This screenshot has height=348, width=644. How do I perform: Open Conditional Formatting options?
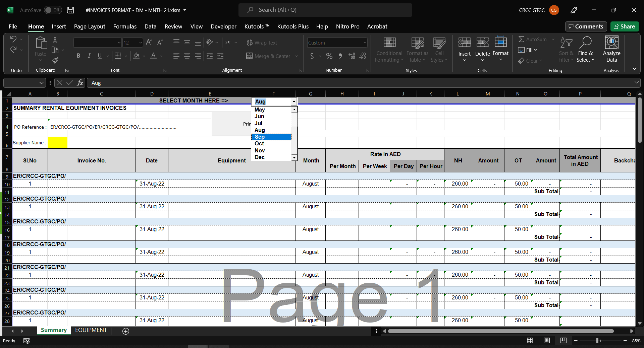point(389,50)
